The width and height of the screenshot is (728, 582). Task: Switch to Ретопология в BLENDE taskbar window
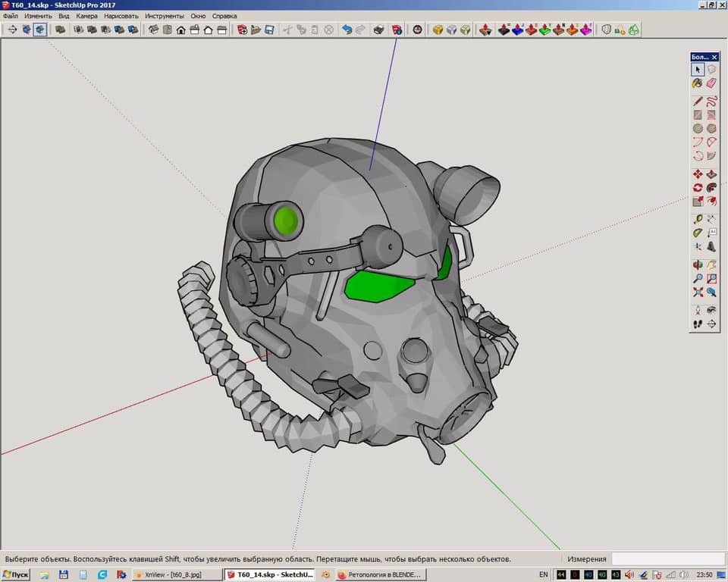380,574
